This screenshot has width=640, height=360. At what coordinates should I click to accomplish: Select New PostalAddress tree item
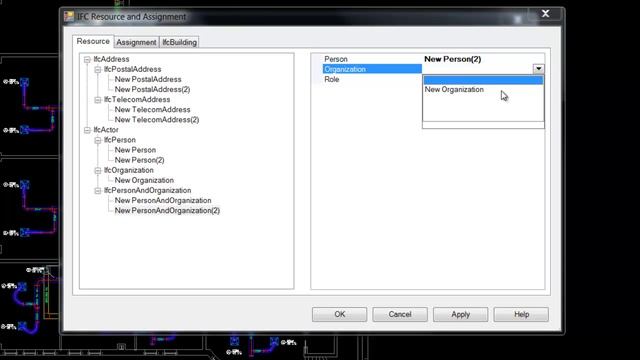[148, 79]
